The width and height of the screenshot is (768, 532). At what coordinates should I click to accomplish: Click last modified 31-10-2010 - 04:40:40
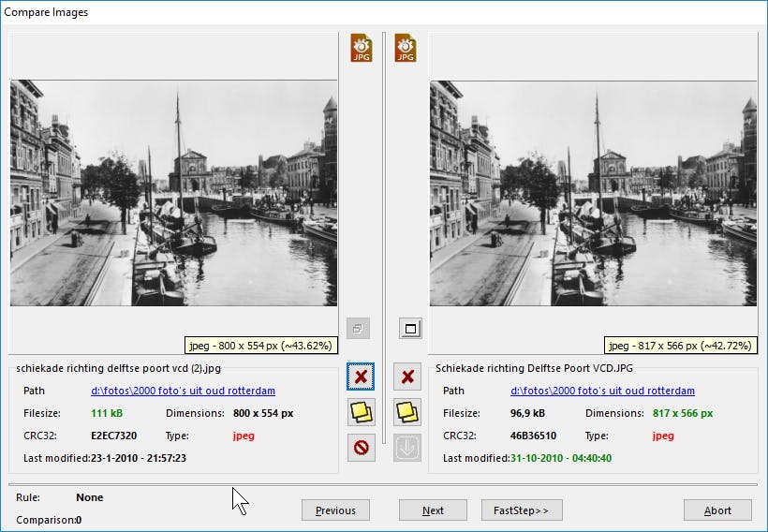click(x=561, y=459)
